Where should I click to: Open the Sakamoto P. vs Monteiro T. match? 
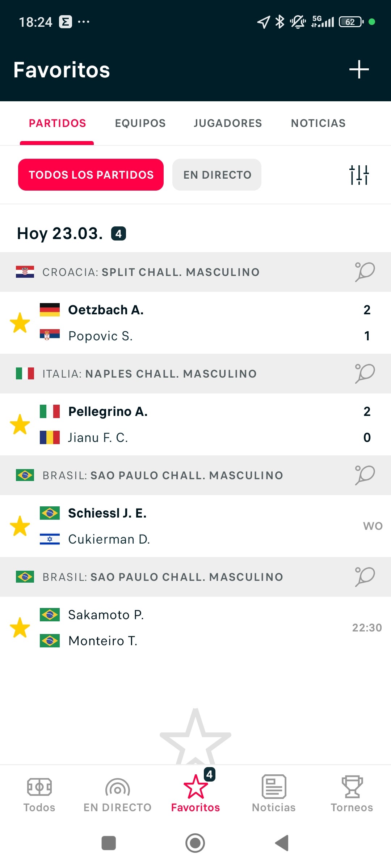pos(195,627)
